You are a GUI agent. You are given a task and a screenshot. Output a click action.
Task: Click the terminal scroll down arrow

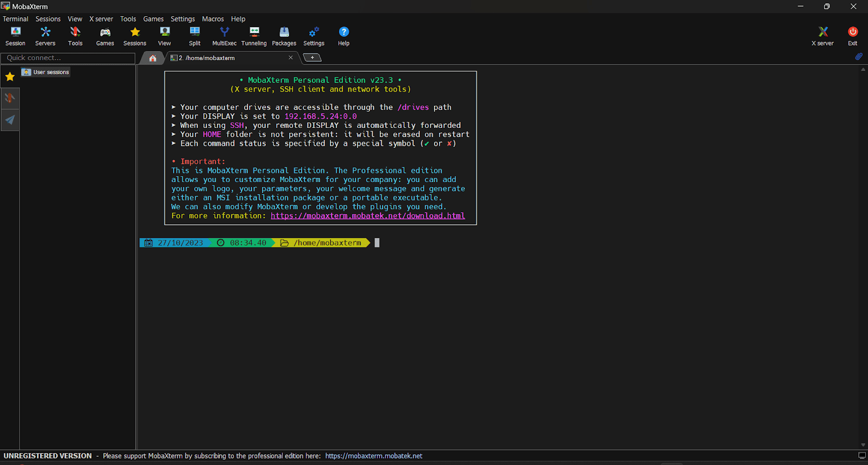coord(863,445)
